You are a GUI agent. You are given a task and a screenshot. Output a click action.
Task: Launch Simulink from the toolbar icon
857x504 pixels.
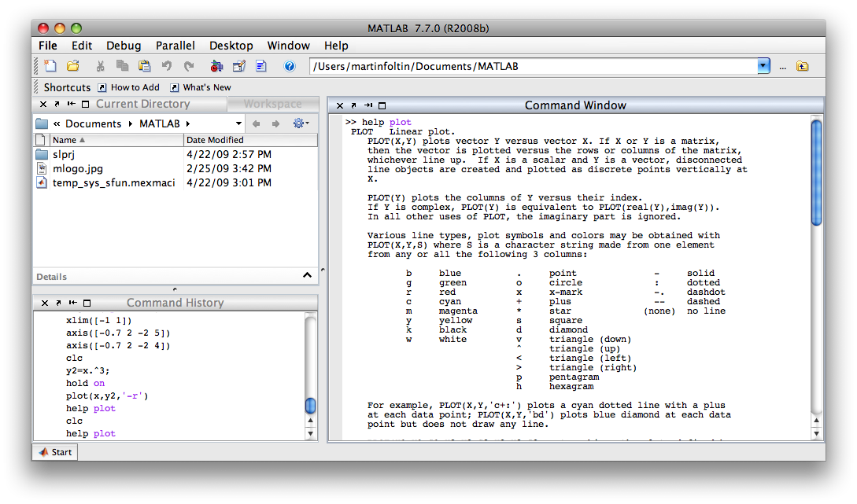click(216, 66)
